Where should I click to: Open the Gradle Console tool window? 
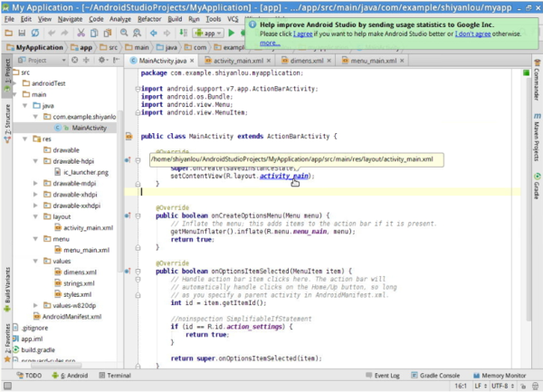(435, 376)
